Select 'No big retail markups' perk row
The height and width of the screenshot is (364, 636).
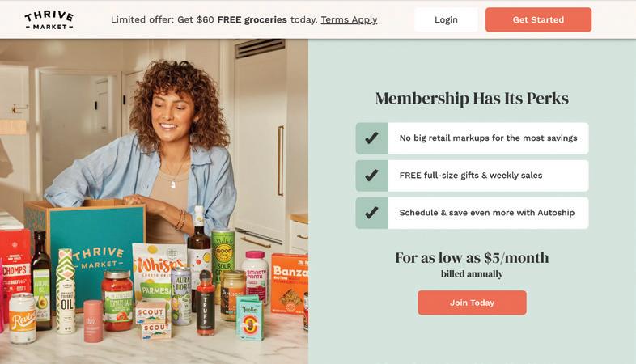472,138
